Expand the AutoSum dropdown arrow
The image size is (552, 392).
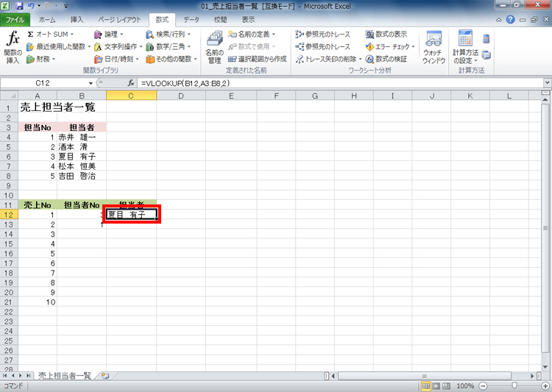pyautogui.click(x=72, y=34)
